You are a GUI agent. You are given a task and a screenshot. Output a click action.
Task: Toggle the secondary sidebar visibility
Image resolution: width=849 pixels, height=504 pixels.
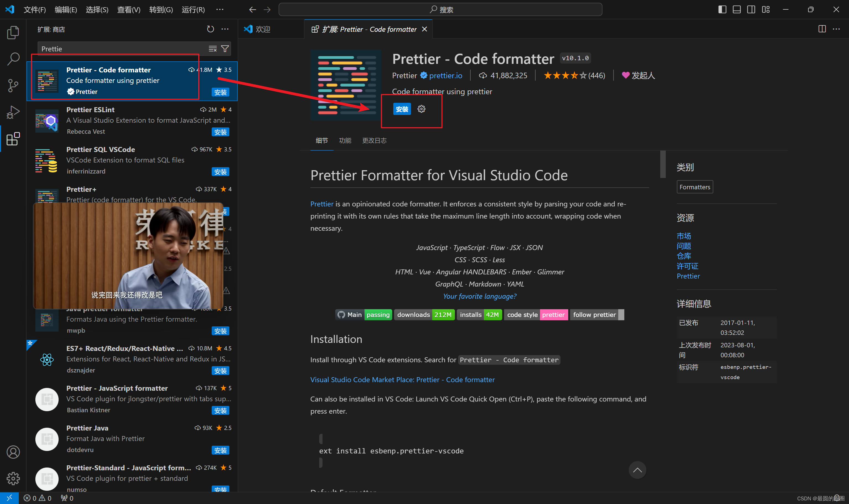pos(751,9)
